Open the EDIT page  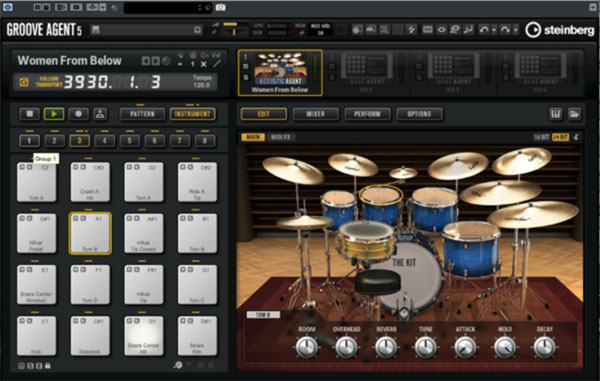pos(264,114)
